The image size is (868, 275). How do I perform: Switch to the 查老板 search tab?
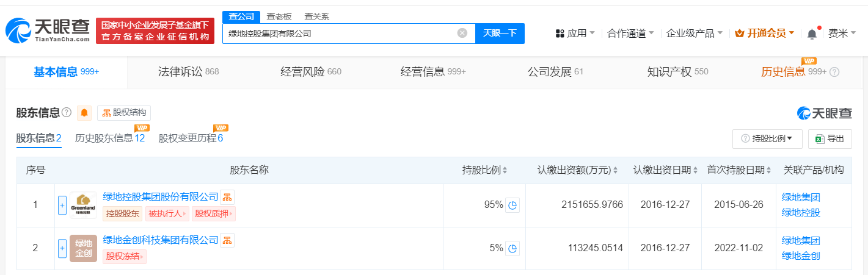click(279, 16)
